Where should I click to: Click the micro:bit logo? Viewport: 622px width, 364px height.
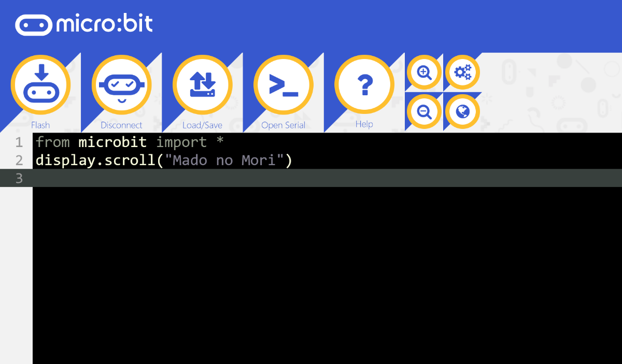point(84,24)
